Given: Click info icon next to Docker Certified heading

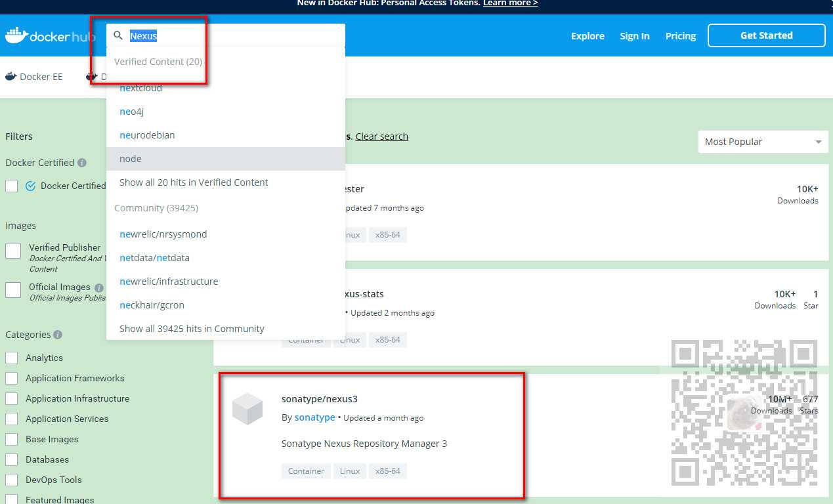Looking at the screenshot, I should click(x=81, y=163).
